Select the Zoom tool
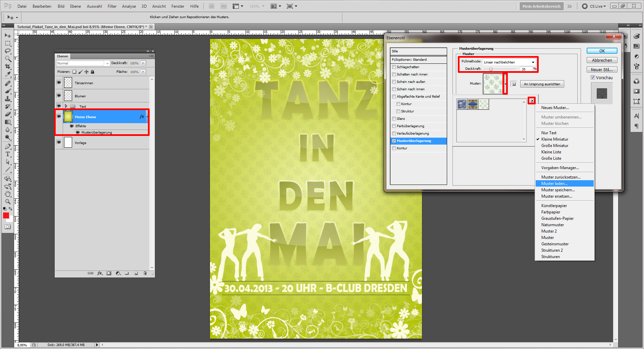This screenshot has height=349, width=644. pyautogui.click(x=7, y=202)
